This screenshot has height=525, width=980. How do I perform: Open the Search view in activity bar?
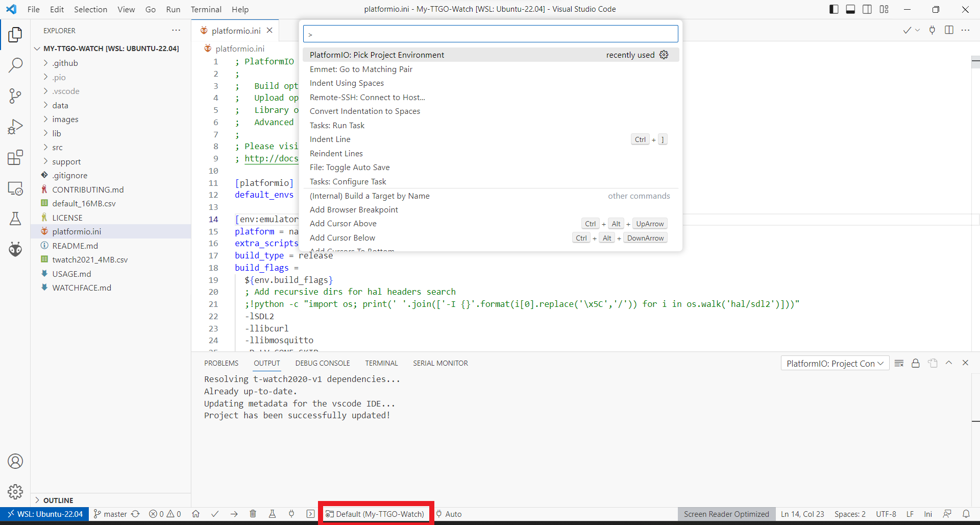[15, 65]
